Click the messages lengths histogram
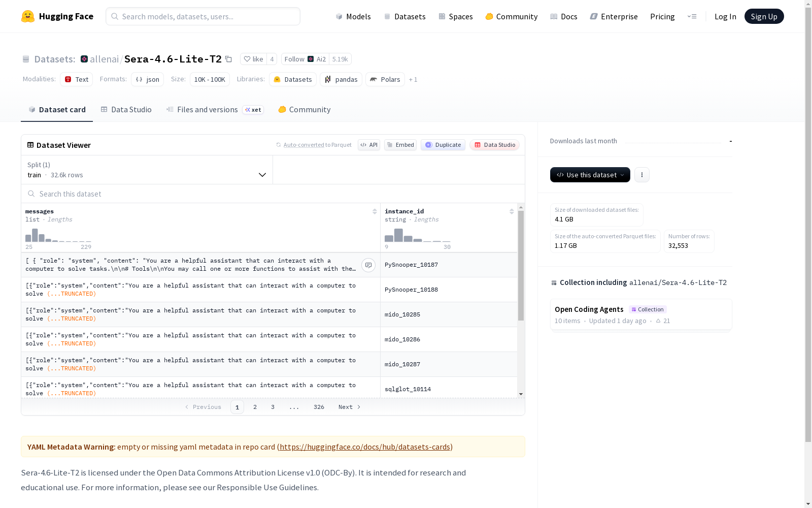This screenshot has width=812, height=508. pyautogui.click(x=58, y=235)
